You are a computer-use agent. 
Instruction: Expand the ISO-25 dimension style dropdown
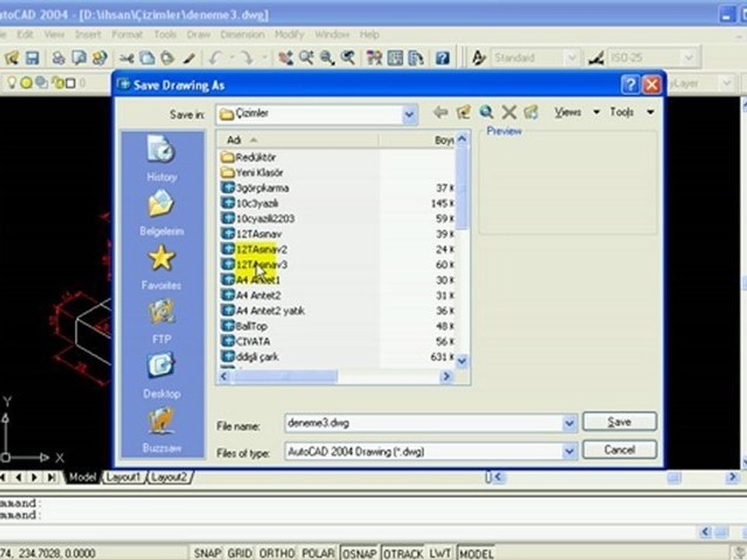click(689, 58)
